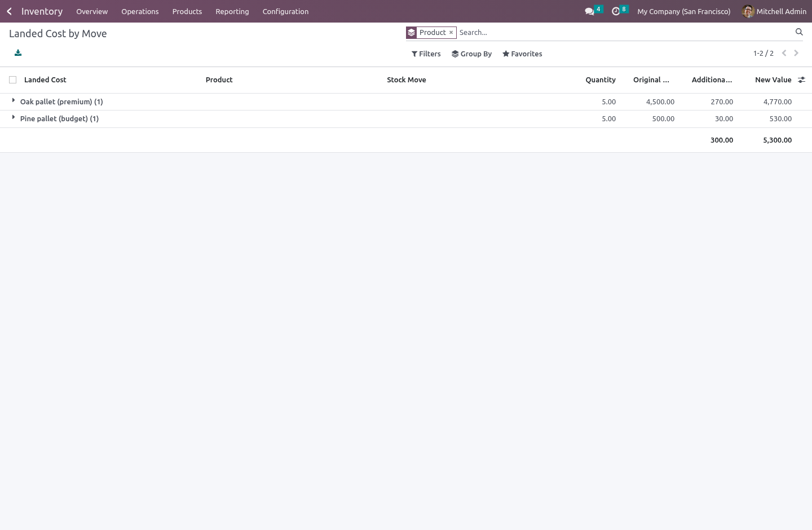Click the 5,300.00 total new value

coord(778,140)
